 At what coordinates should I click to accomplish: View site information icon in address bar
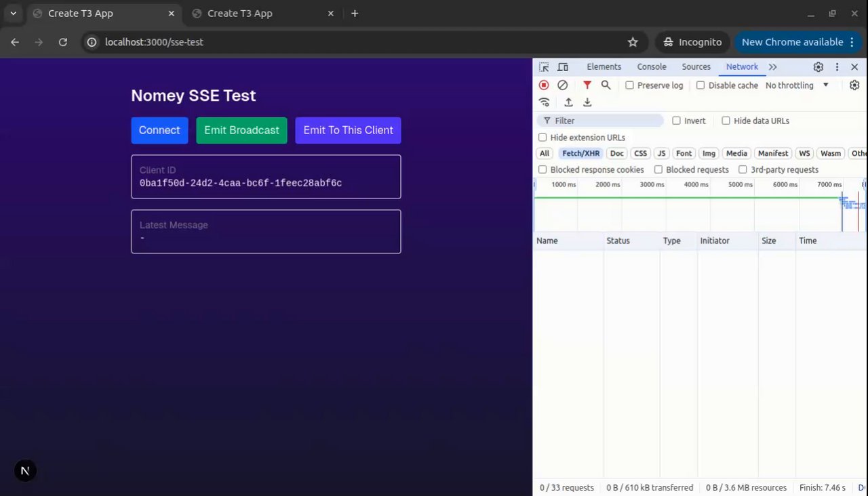point(92,42)
